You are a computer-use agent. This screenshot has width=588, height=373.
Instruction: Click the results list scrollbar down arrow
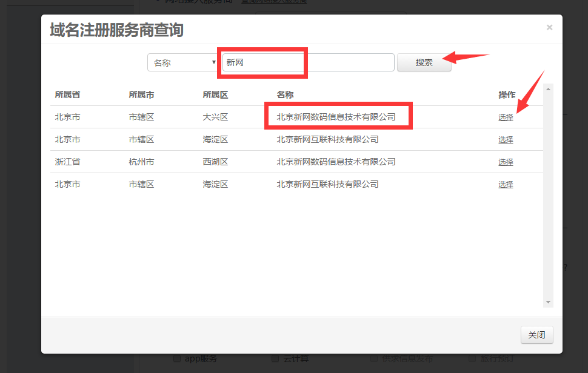(x=548, y=302)
